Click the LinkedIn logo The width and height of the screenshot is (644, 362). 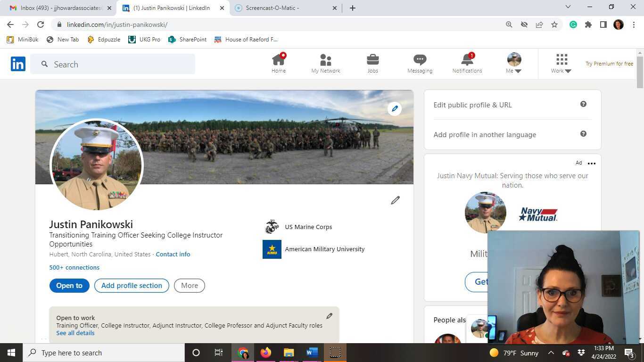[x=18, y=64]
